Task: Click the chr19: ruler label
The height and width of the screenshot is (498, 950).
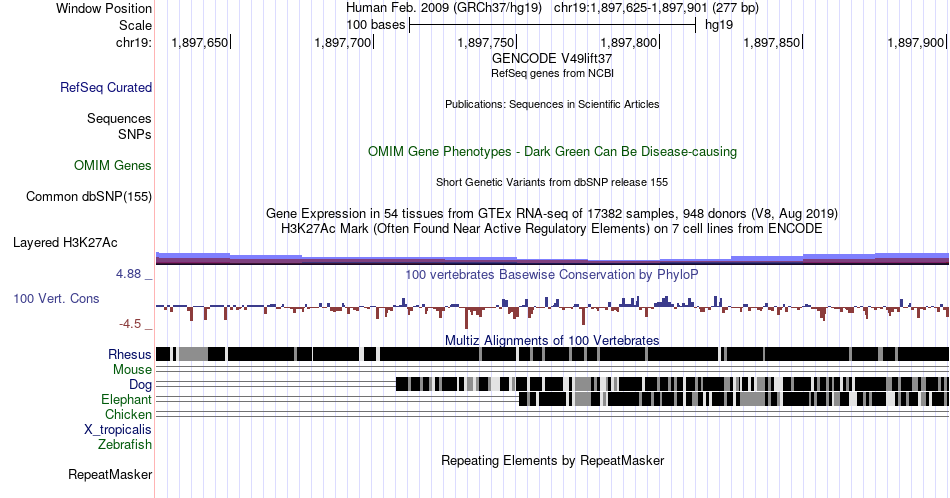Action: (x=134, y=42)
